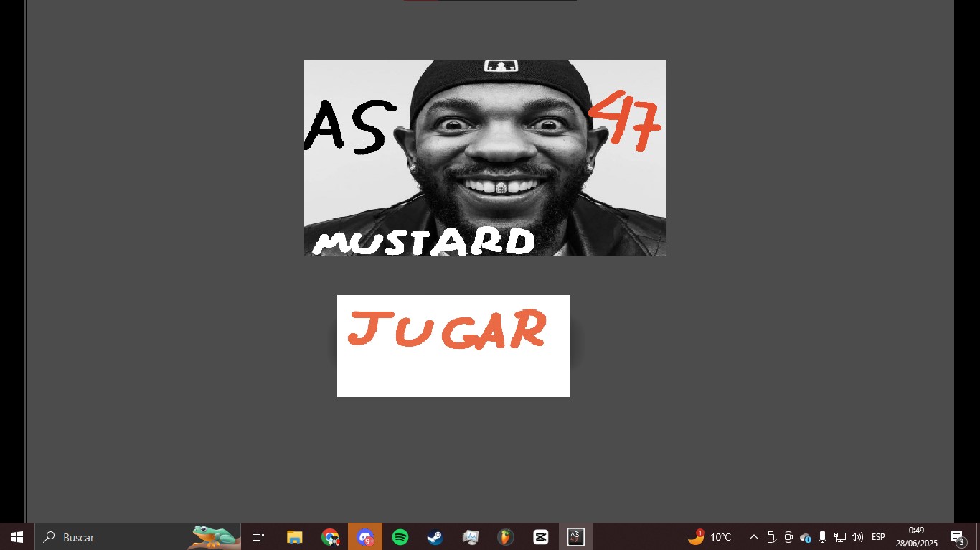Click the show desktop strip
This screenshot has height=550, width=980.
(x=977, y=537)
